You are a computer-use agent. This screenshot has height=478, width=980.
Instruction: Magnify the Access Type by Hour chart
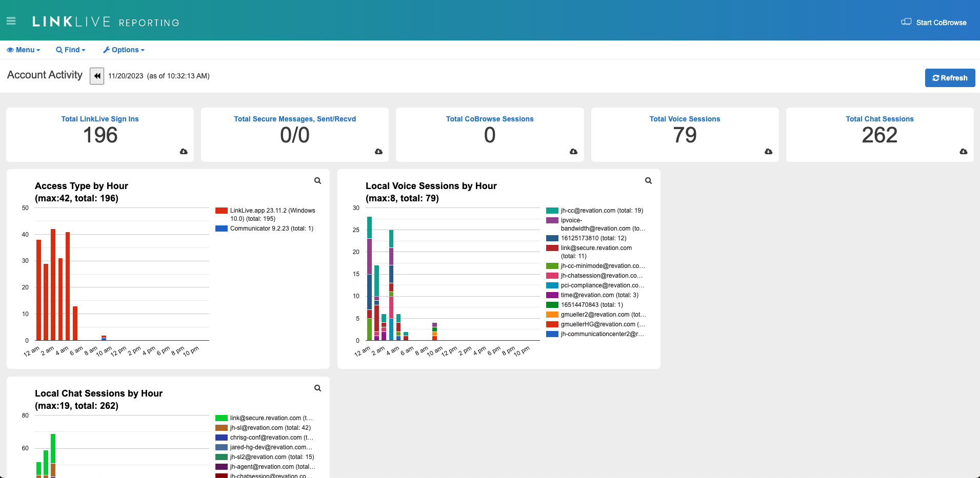317,181
